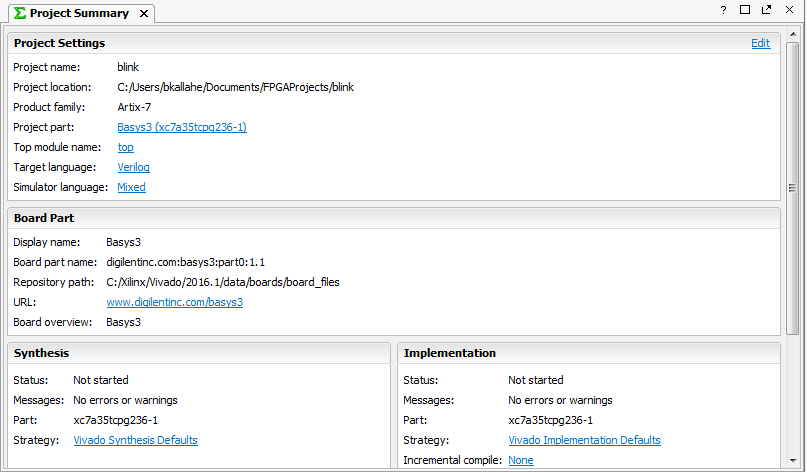Click the scrollbar down arrow
Viewport: 807px width, 472px height.
793,461
